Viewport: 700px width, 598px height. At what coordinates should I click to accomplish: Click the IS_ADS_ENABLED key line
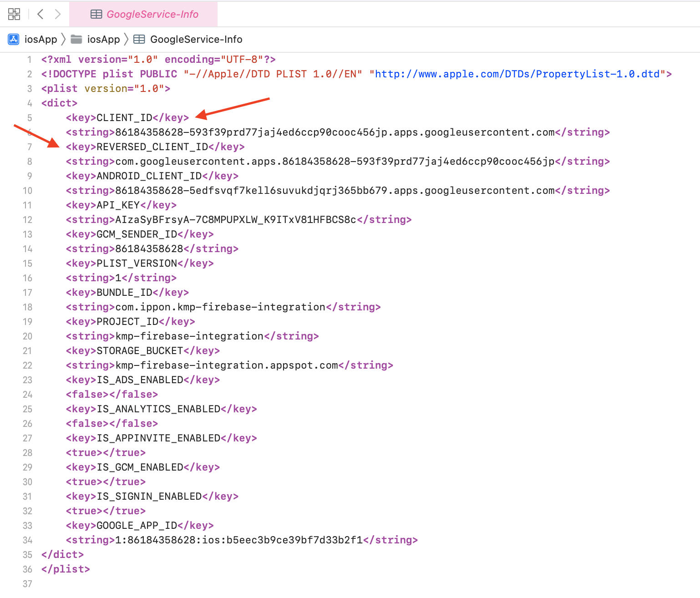click(143, 380)
